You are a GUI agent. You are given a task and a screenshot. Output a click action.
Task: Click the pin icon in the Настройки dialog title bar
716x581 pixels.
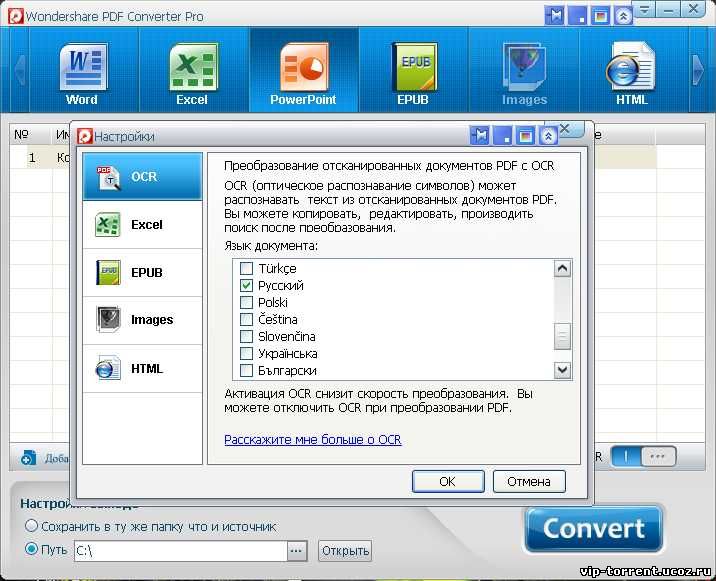479,136
